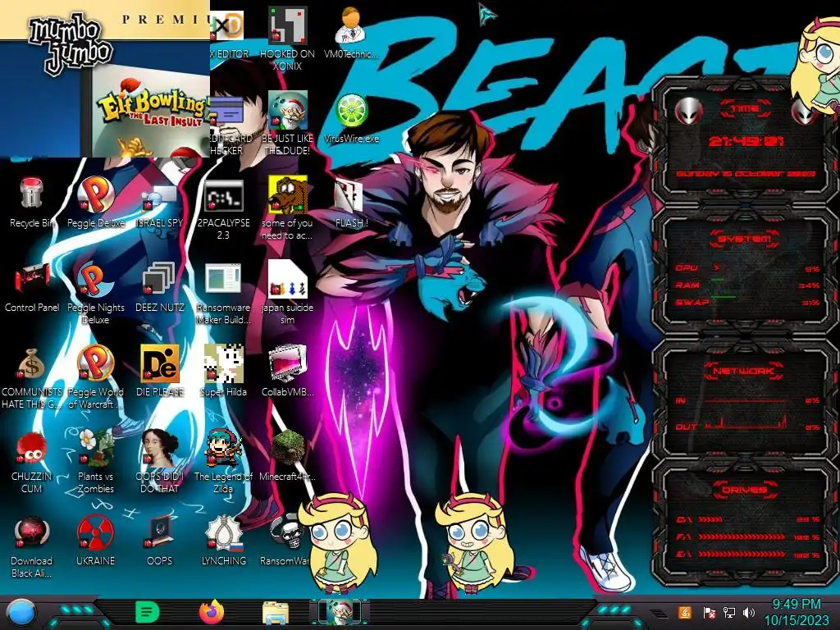Screen dimensions: 840x630
Task: Open the network tray icon
Action: coord(728,612)
